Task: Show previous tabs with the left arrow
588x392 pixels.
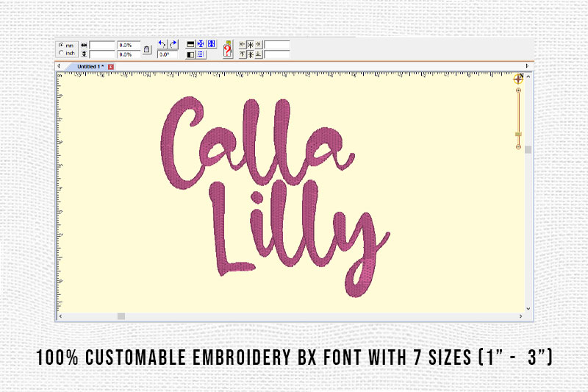Action: coord(59,66)
